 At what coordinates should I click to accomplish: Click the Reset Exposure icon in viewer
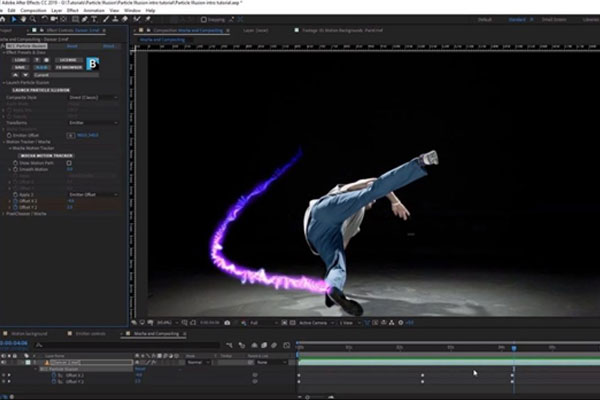tap(401, 323)
